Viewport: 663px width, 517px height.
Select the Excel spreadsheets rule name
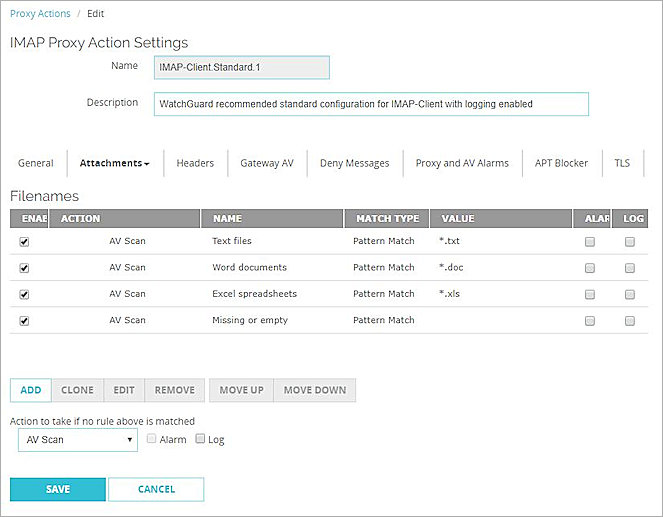(x=255, y=294)
